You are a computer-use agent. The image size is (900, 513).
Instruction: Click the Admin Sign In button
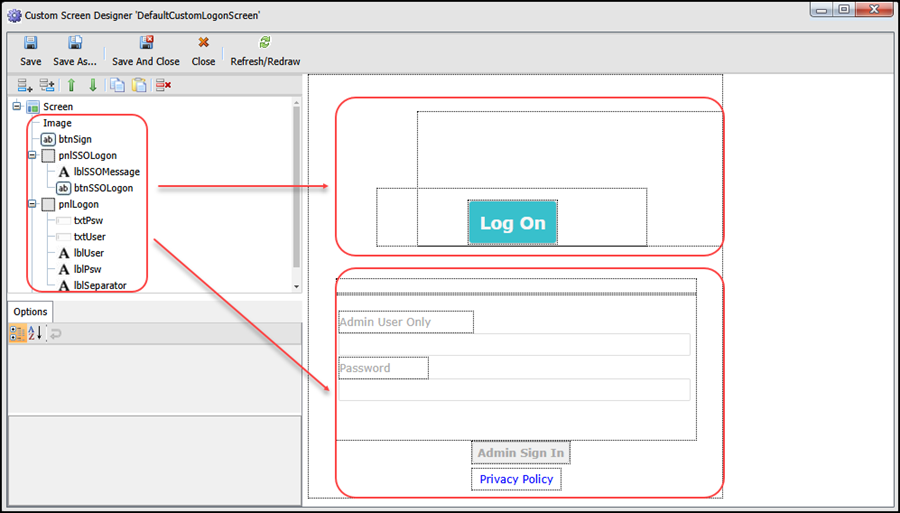pyautogui.click(x=520, y=453)
